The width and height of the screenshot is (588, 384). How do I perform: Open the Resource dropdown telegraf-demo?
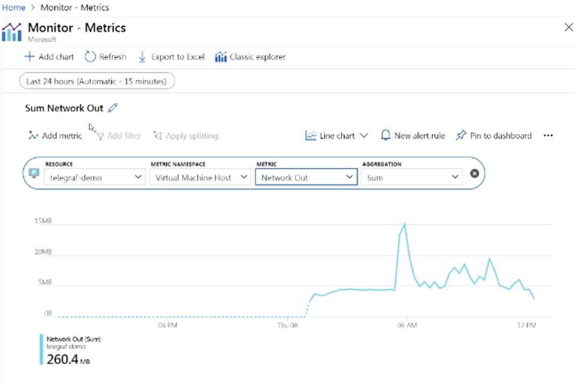(x=94, y=177)
